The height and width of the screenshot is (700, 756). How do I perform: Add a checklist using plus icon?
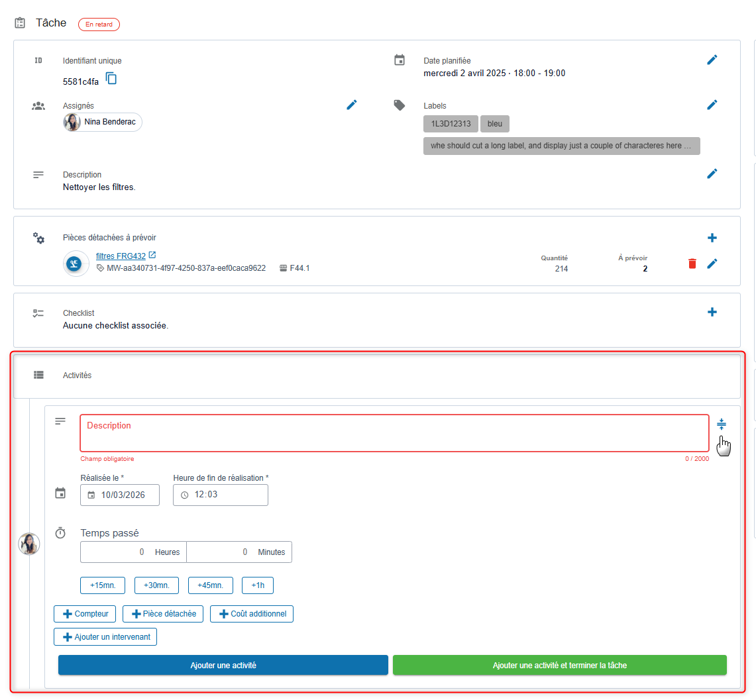(712, 312)
